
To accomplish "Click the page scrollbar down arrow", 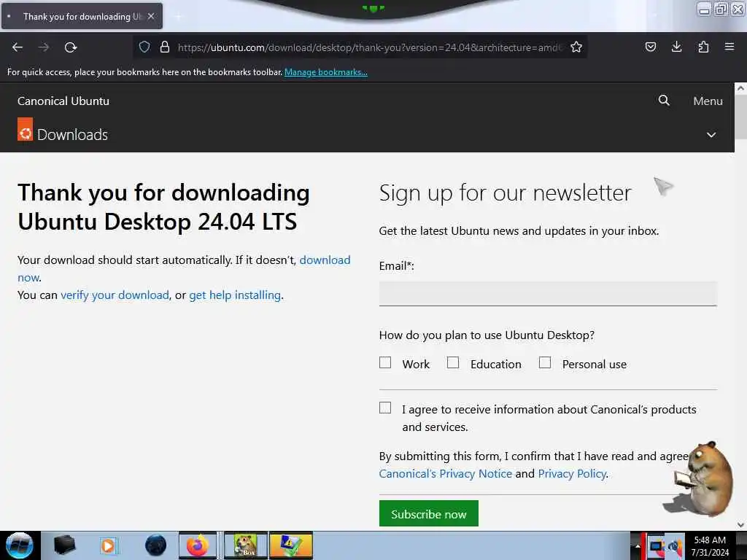I will click(740, 525).
